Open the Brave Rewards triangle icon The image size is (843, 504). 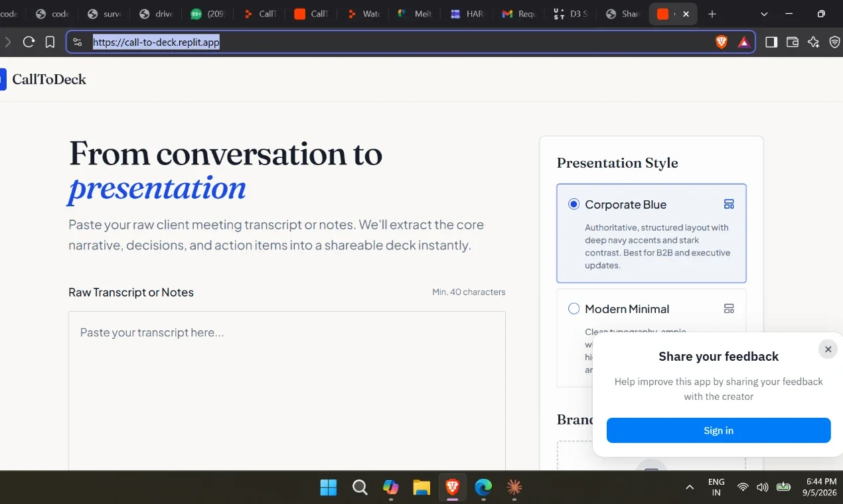743,42
